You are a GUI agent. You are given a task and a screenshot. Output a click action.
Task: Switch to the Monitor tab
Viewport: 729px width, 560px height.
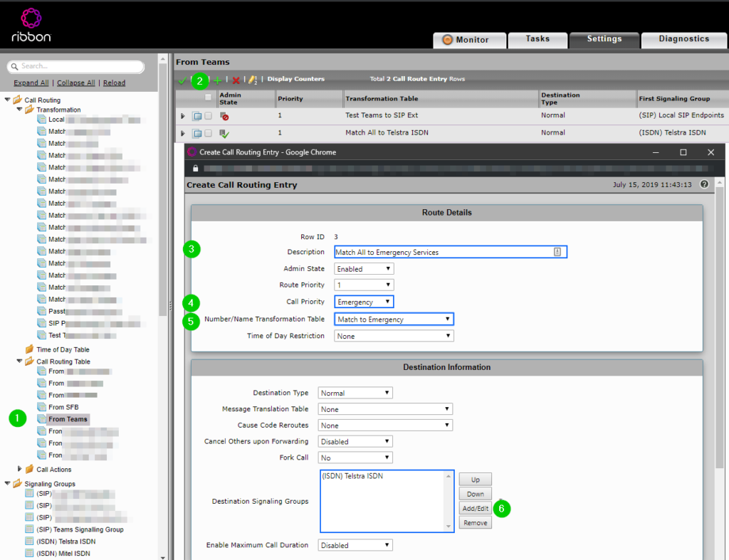coord(470,40)
